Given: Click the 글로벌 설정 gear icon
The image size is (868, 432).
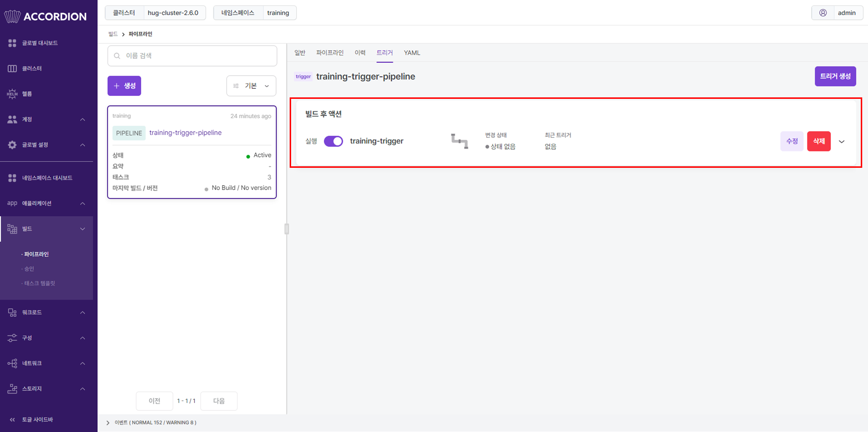Looking at the screenshot, I should 13,145.
